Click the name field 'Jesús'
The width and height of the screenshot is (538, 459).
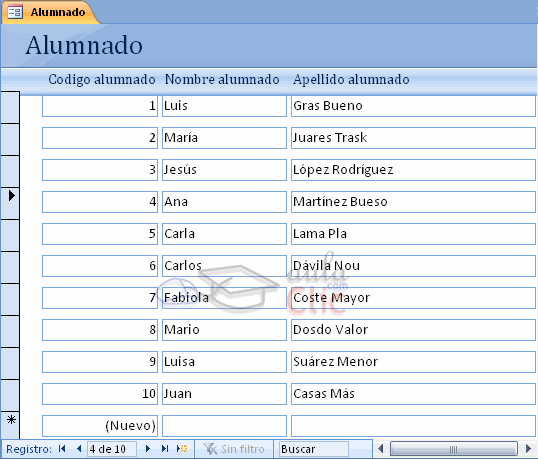coord(224,170)
